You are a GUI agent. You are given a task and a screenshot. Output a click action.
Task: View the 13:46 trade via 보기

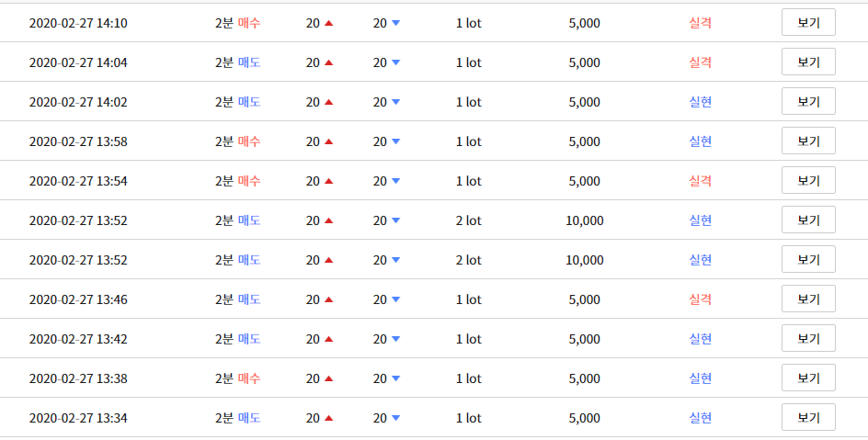[x=808, y=299]
